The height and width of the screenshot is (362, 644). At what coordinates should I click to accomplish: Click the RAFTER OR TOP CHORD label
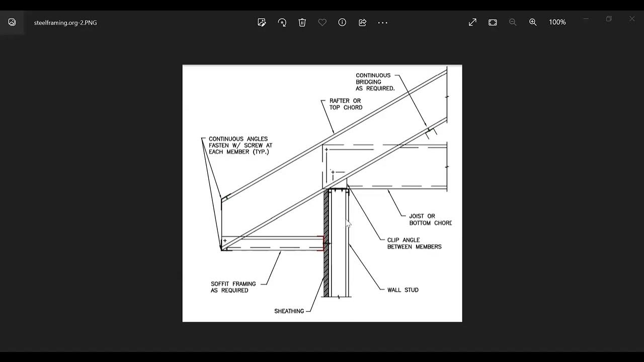tap(346, 104)
